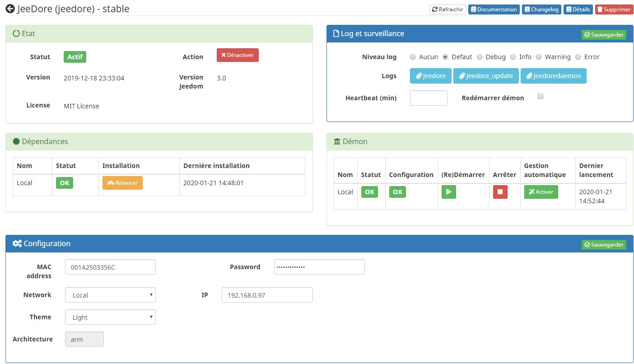Select the Debug log level

480,57
